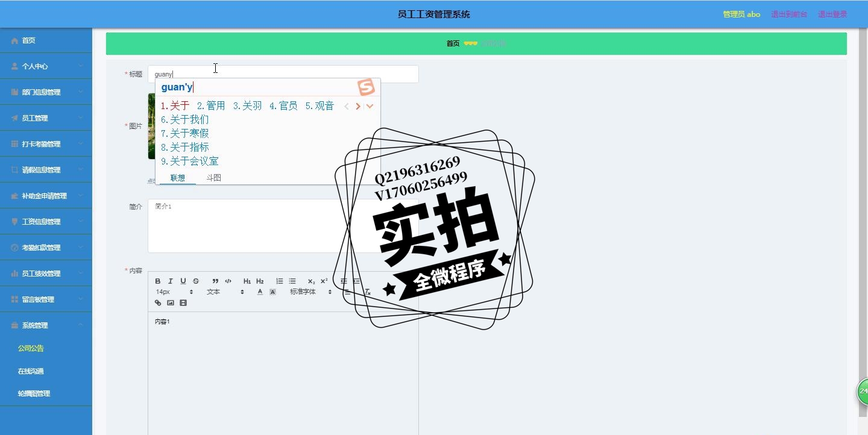Insert a video in the editor
The height and width of the screenshot is (435, 868).
tap(183, 303)
